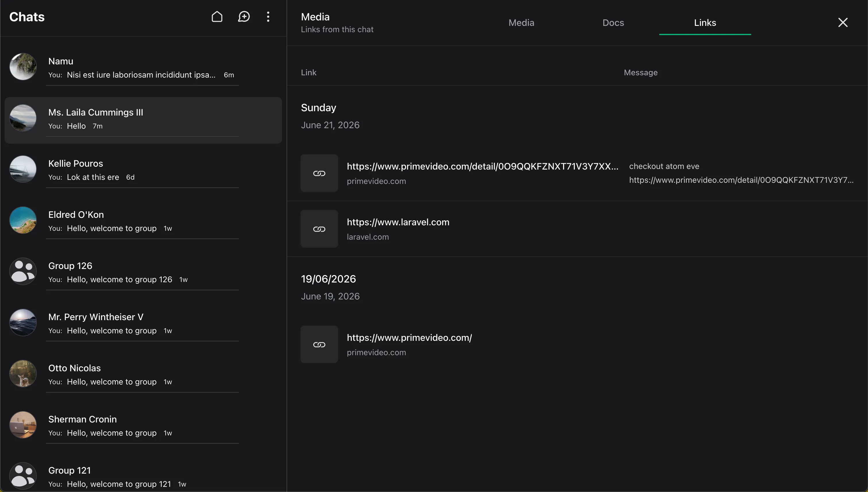
Task: Open the Namu chat
Action: (x=143, y=69)
